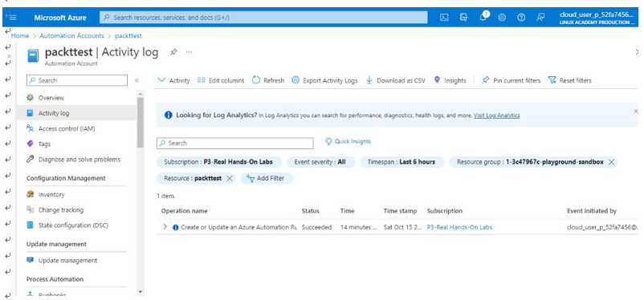
Task: Open the Subscription filter pill
Action: [x=219, y=162]
